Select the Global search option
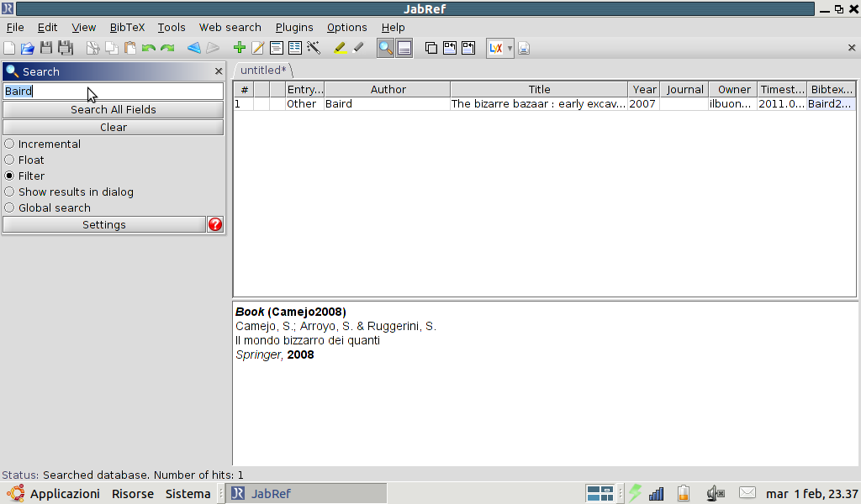Screen dimensions: 861x504 pos(48,207)
